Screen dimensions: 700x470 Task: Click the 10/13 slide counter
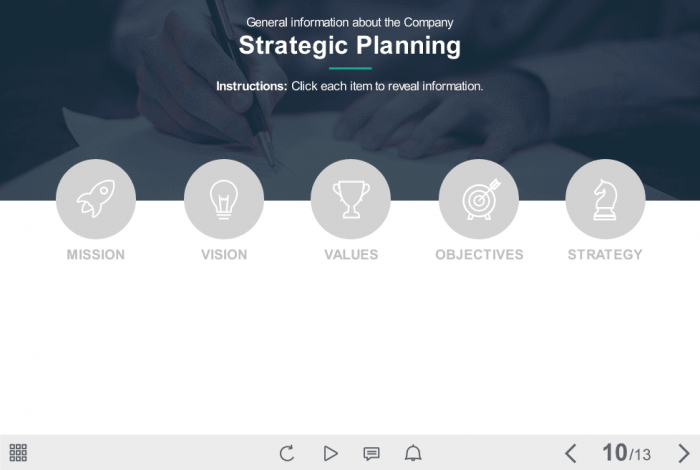pos(627,453)
